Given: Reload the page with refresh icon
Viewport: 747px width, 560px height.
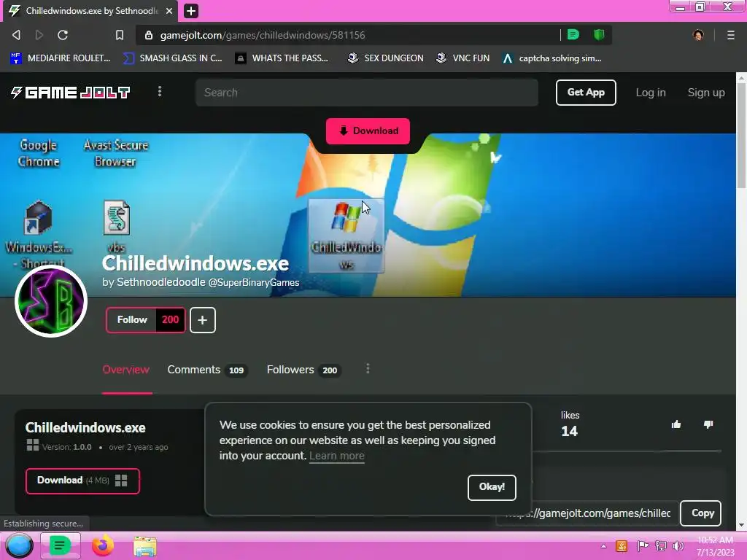Looking at the screenshot, I should click(x=63, y=35).
